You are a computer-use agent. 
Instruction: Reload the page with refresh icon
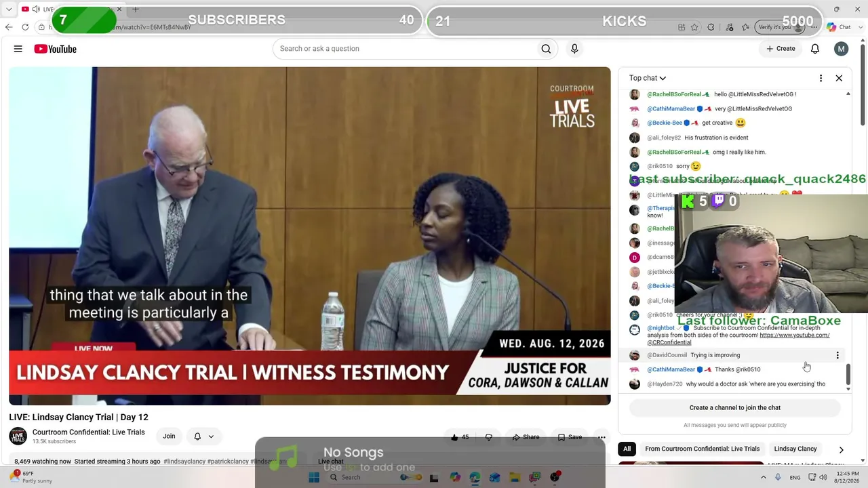pyautogui.click(x=25, y=27)
